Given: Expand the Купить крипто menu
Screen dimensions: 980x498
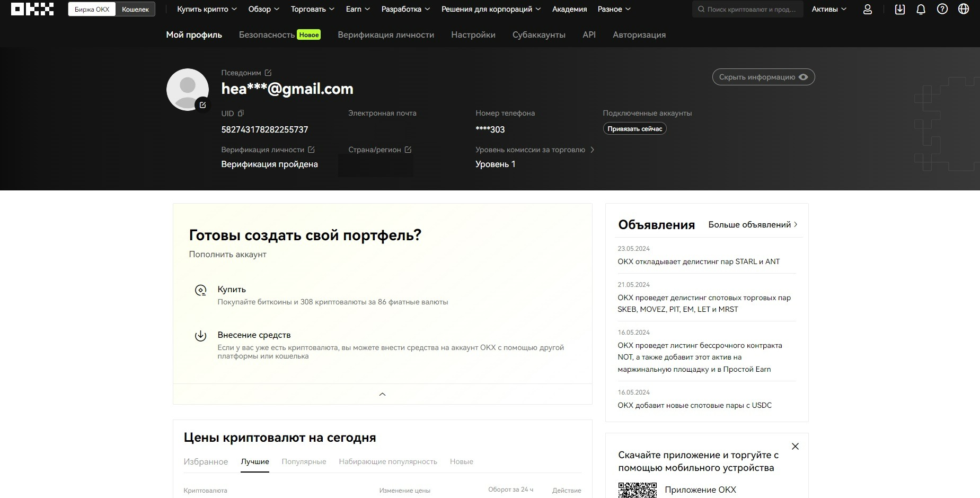Looking at the screenshot, I should (x=207, y=9).
